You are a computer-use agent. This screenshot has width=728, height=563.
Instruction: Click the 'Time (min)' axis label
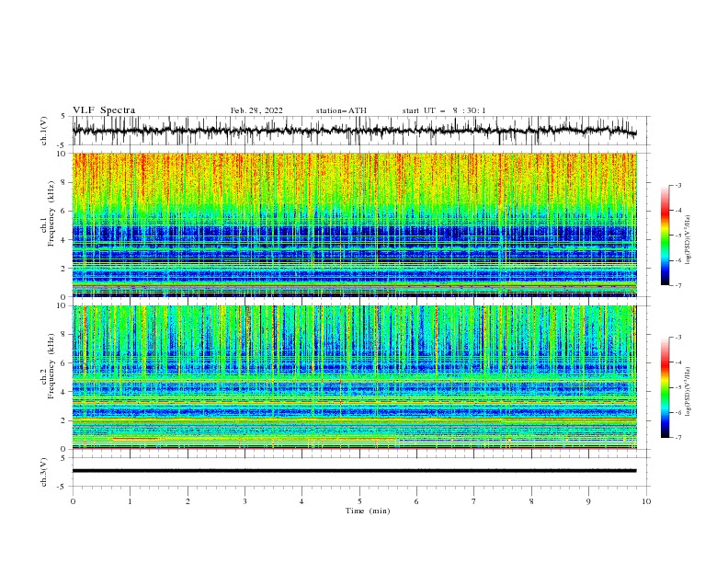click(x=368, y=511)
